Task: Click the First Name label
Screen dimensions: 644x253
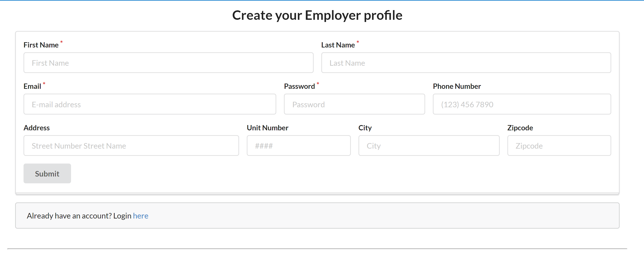Action: [41, 45]
